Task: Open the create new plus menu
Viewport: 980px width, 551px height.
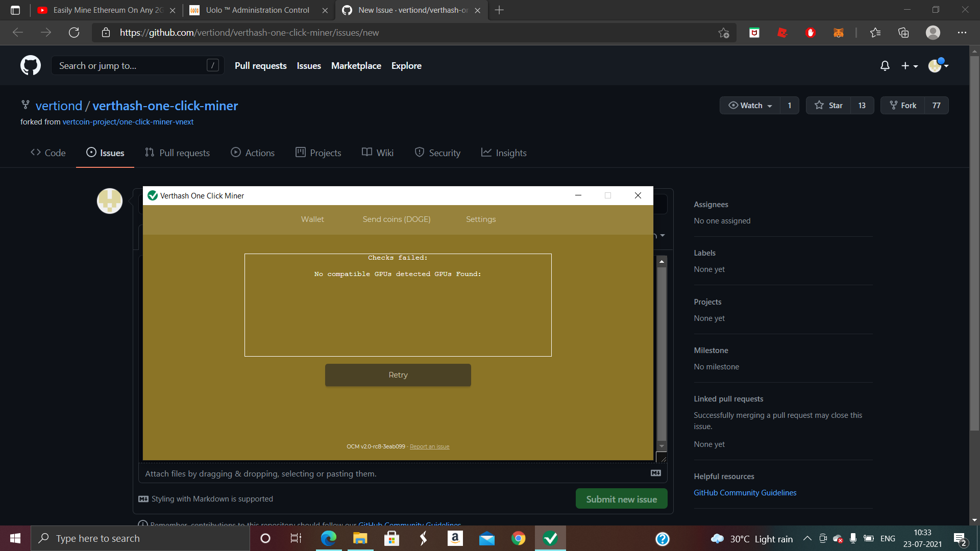Action: click(x=910, y=66)
